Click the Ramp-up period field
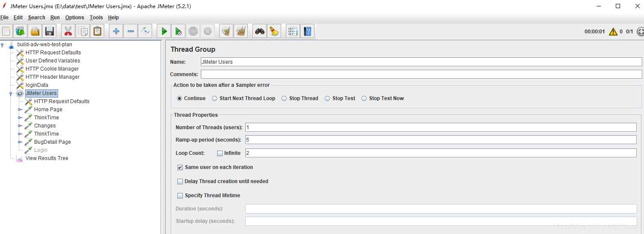The image size is (644, 234). click(x=441, y=140)
